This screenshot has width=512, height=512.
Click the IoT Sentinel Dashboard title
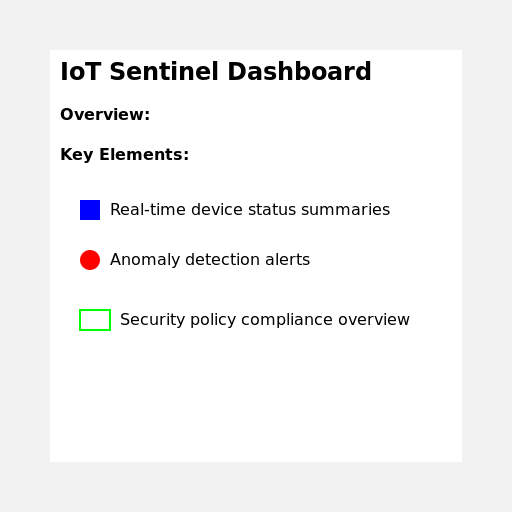(x=216, y=71)
